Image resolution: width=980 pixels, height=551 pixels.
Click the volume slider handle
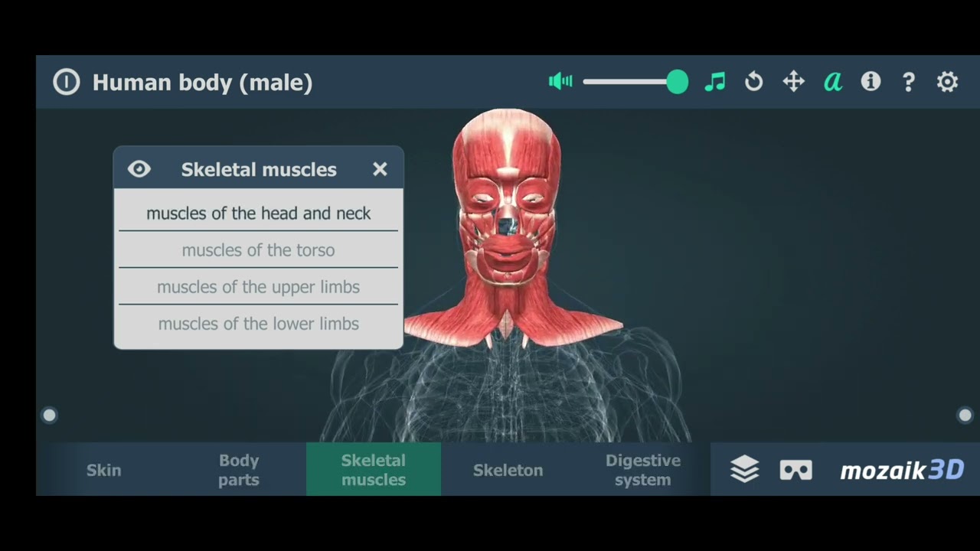[x=677, y=82]
